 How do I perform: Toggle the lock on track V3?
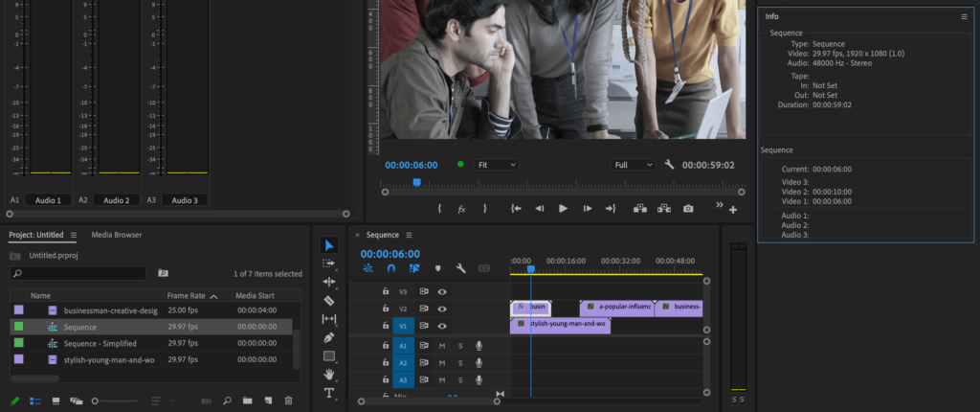pyautogui.click(x=386, y=291)
